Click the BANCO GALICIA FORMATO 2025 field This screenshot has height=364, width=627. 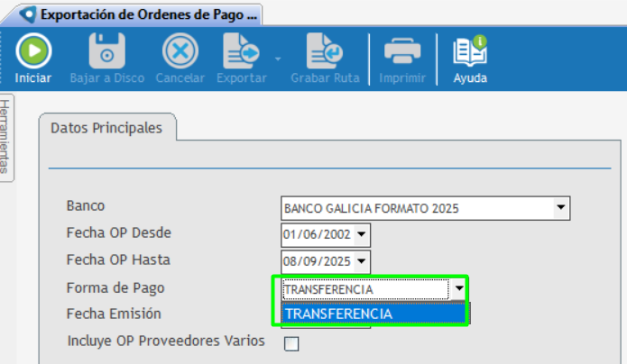(417, 208)
